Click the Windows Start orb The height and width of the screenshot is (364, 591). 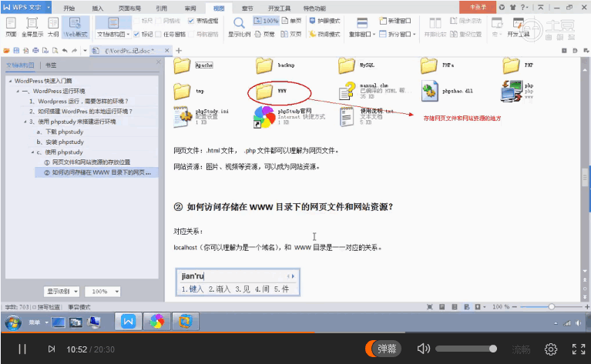(13, 322)
